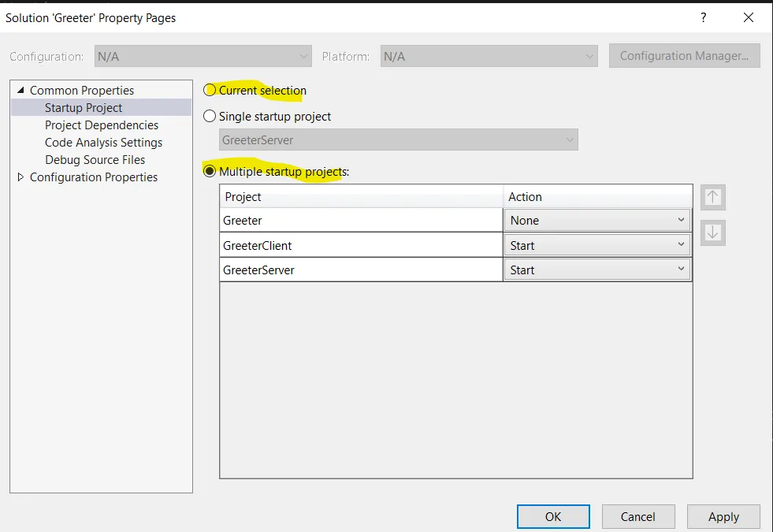Open the Greeter project Action dropdown
This screenshot has width=773, height=532.
(x=597, y=220)
